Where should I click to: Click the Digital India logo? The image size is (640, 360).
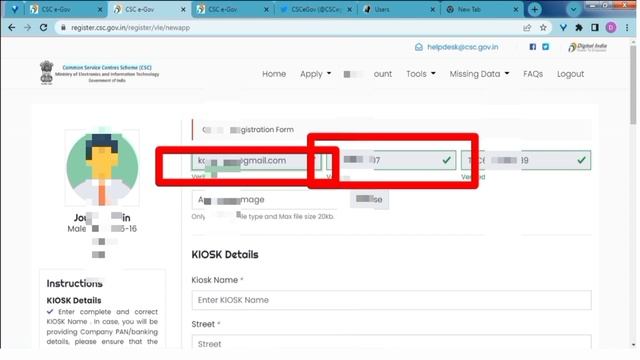pyautogui.click(x=587, y=47)
